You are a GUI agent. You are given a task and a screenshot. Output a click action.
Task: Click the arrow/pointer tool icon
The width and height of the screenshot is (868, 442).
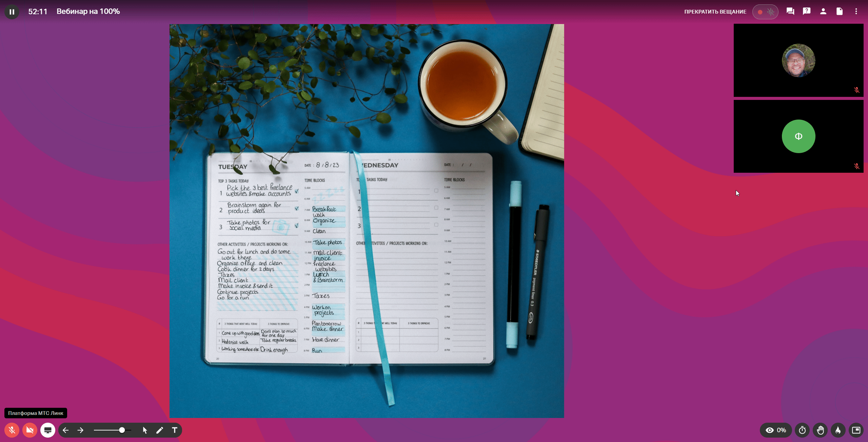(x=145, y=430)
